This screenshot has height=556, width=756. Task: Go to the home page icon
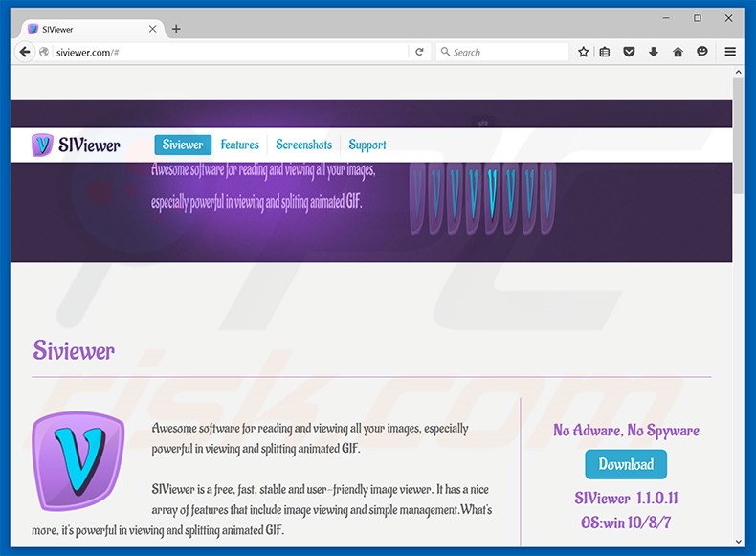(678, 52)
